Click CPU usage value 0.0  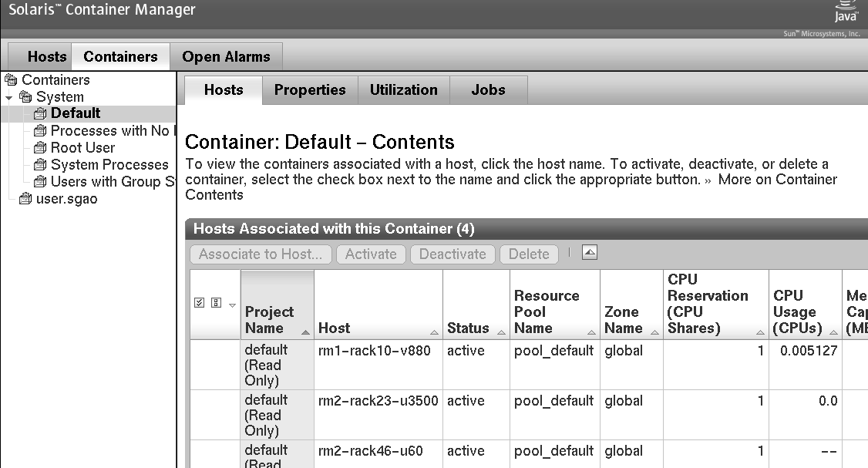[828, 401]
